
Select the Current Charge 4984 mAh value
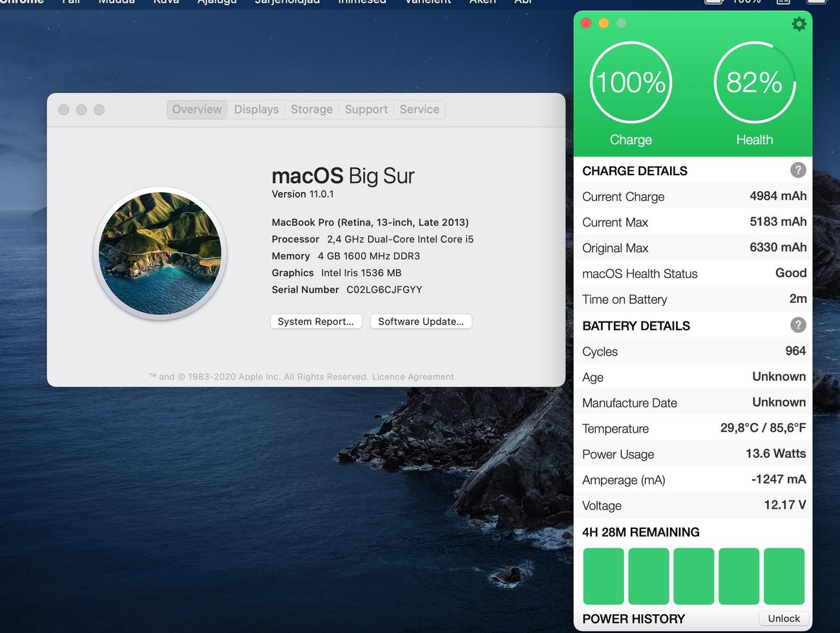tap(778, 196)
